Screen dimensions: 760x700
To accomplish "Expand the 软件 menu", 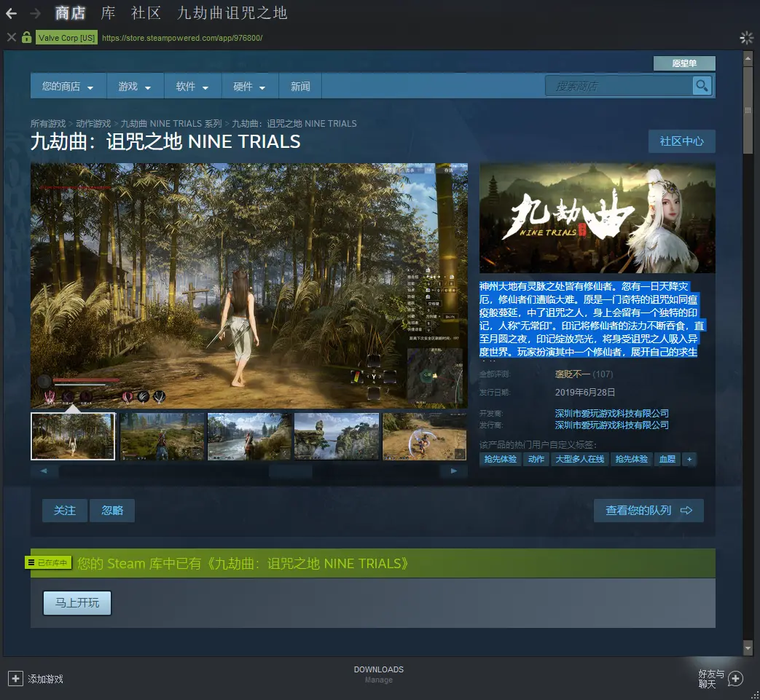I will coord(192,86).
